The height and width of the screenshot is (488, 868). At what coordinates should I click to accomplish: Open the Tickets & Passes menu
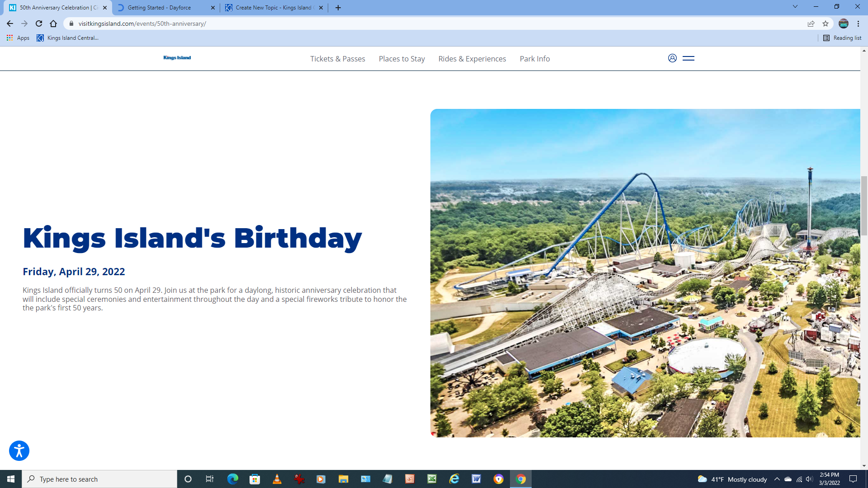(x=338, y=59)
